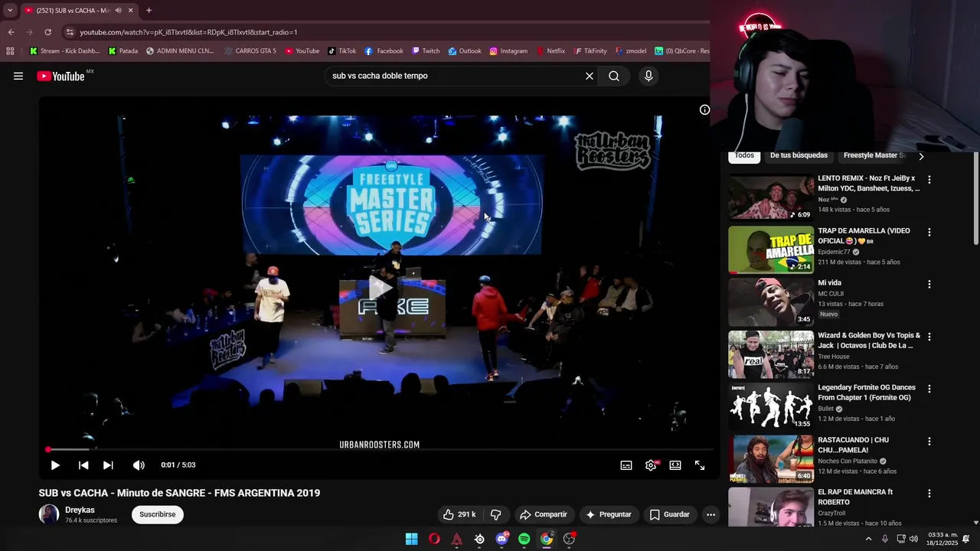
Task: Open the Instagram bookmark
Action: coord(508,51)
